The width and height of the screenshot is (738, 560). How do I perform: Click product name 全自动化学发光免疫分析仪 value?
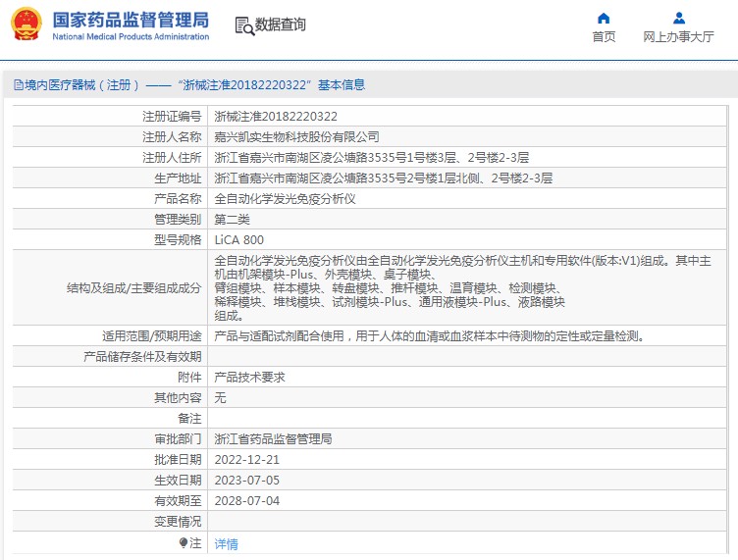[285, 198]
